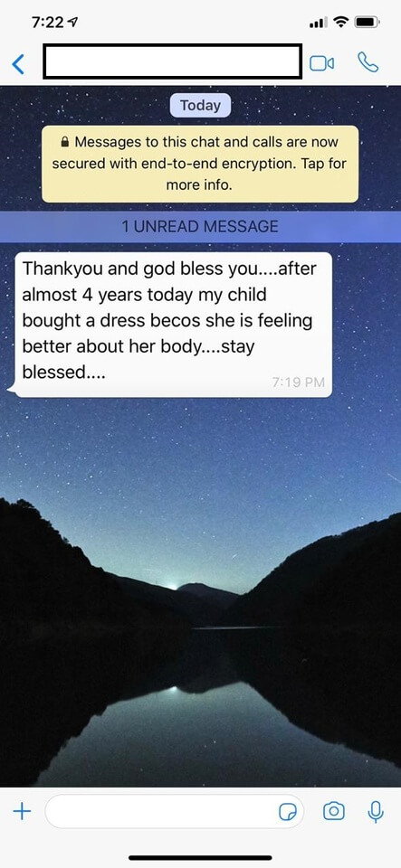Start a voice call via phone icon
Screen dimensions: 401x868
368,62
